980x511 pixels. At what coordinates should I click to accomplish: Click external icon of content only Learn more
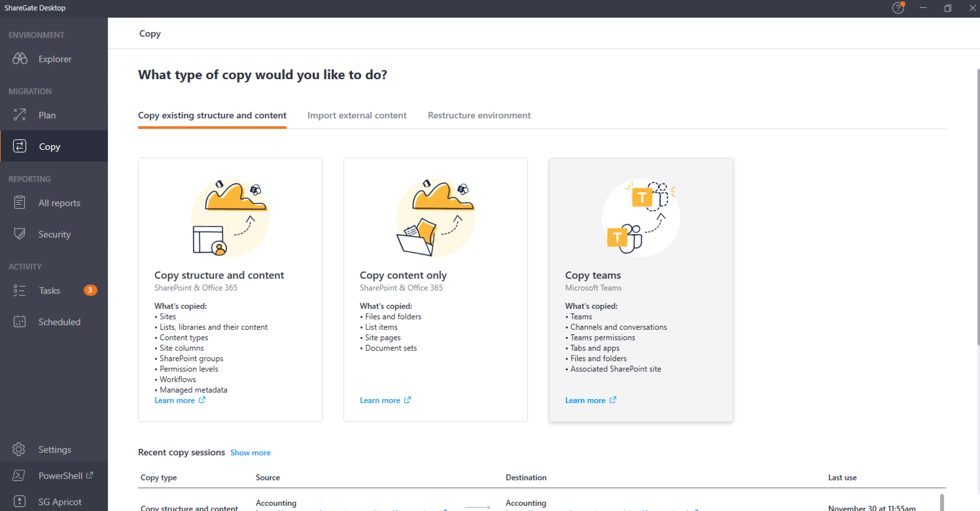(408, 400)
